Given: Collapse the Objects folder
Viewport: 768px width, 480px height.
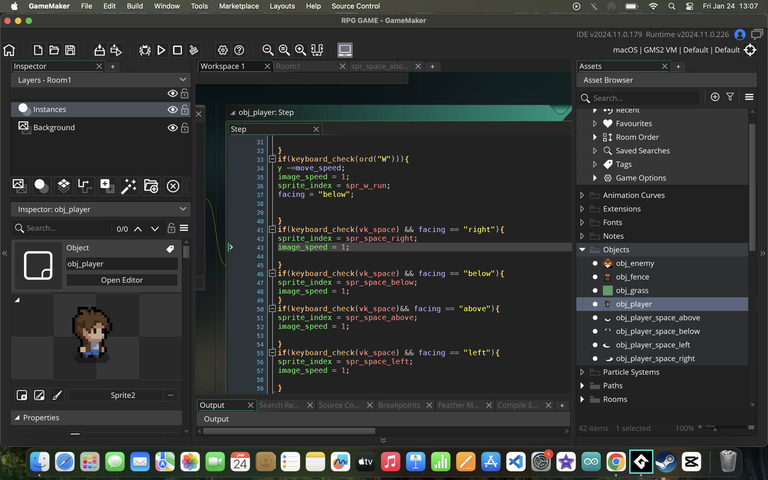Looking at the screenshot, I should point(583,250).
